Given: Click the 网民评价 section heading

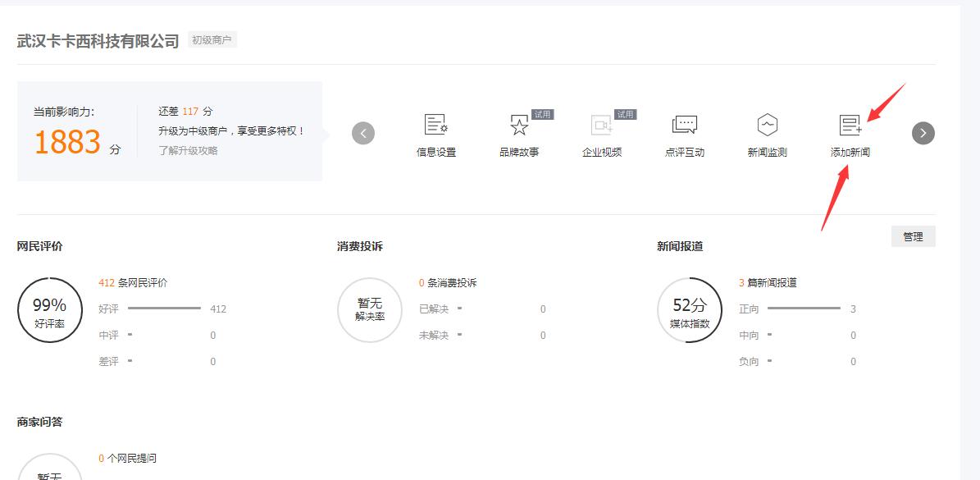Looking at the screenshot, I should 40,246.
